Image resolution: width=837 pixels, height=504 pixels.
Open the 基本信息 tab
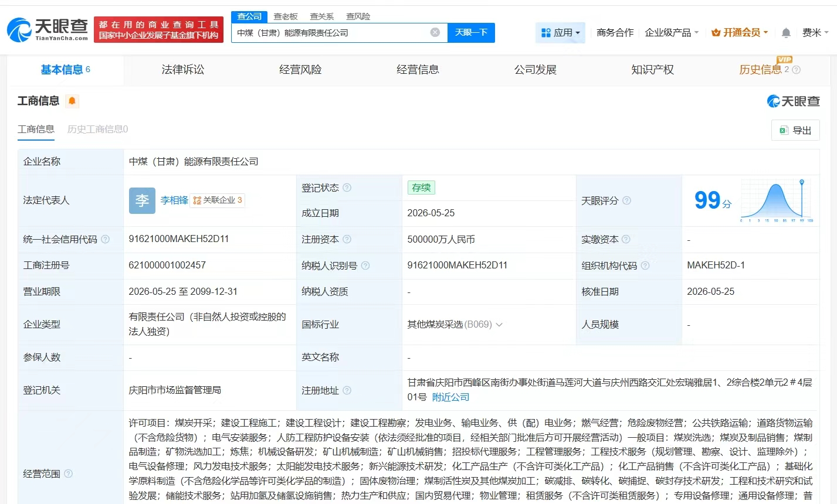(x=65, y=70)
